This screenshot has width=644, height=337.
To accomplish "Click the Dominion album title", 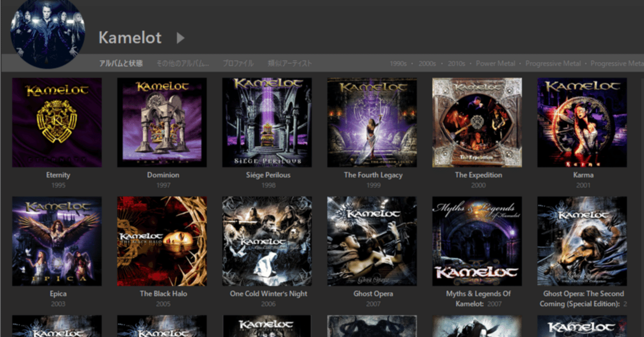I will [x=163, y=175].
